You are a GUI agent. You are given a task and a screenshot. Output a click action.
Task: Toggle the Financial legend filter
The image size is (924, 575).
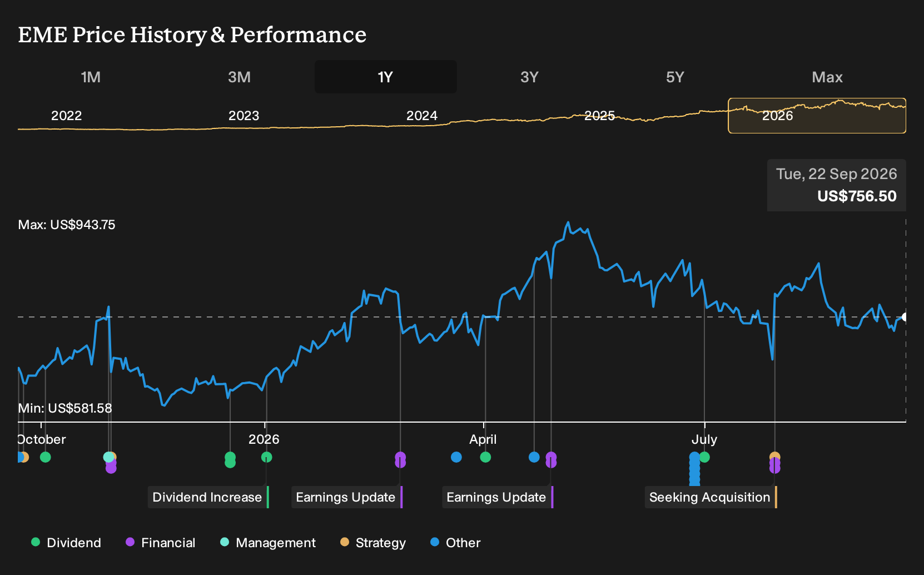pyautogui.click(x=161, y=543)
